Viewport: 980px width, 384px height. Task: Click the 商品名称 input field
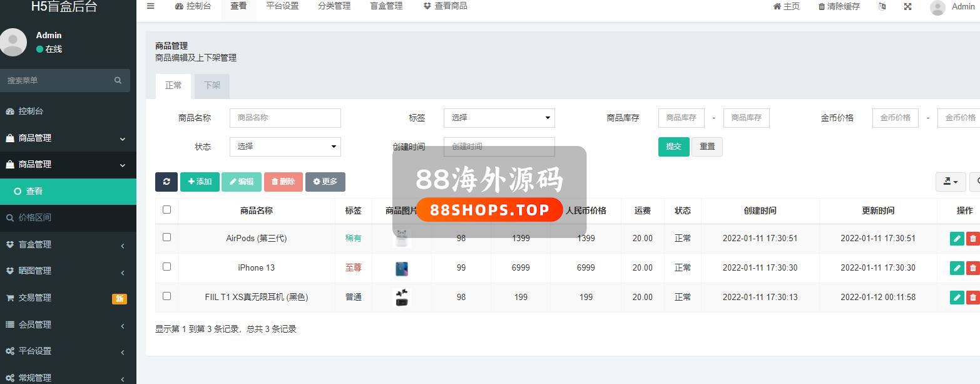point(285,118)
